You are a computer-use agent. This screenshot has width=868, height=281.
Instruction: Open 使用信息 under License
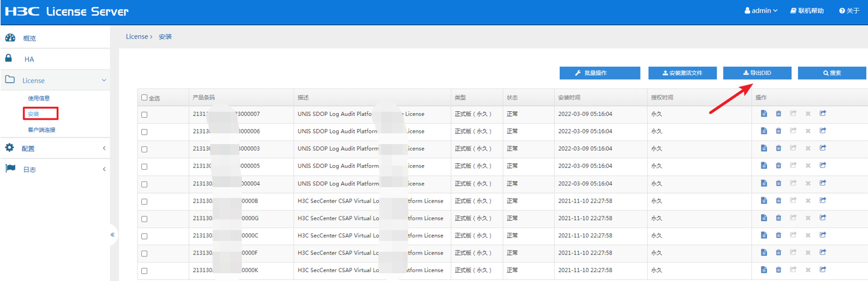39,98
